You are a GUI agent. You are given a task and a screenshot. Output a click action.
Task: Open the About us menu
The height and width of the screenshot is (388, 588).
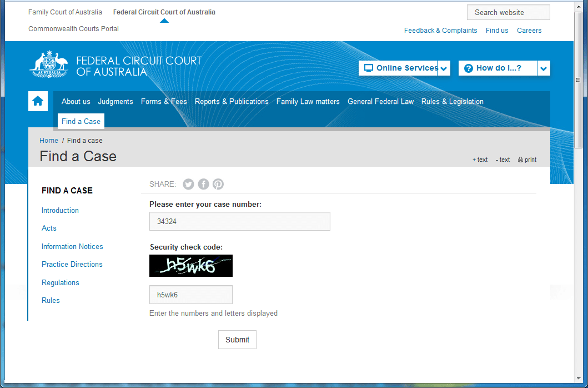[76, 101]
